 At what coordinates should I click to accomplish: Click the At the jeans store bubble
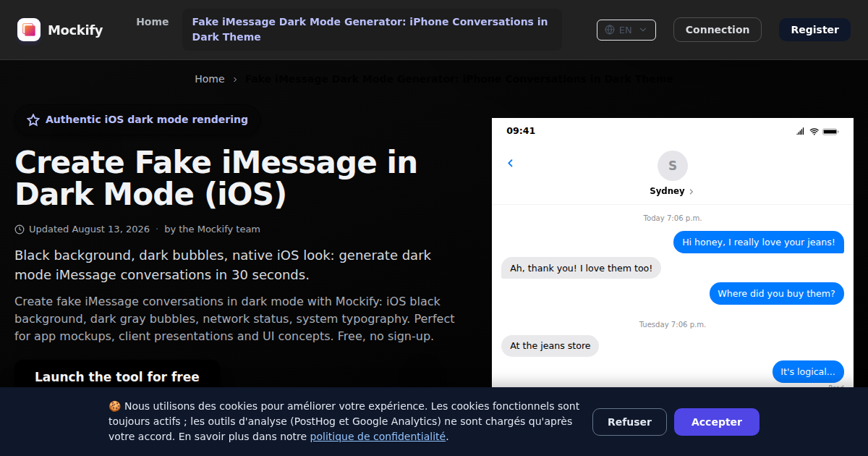point(550,346)
